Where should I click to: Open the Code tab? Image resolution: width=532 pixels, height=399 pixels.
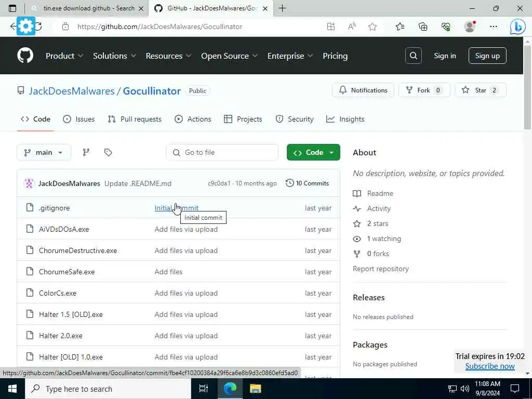click(36, 119)
